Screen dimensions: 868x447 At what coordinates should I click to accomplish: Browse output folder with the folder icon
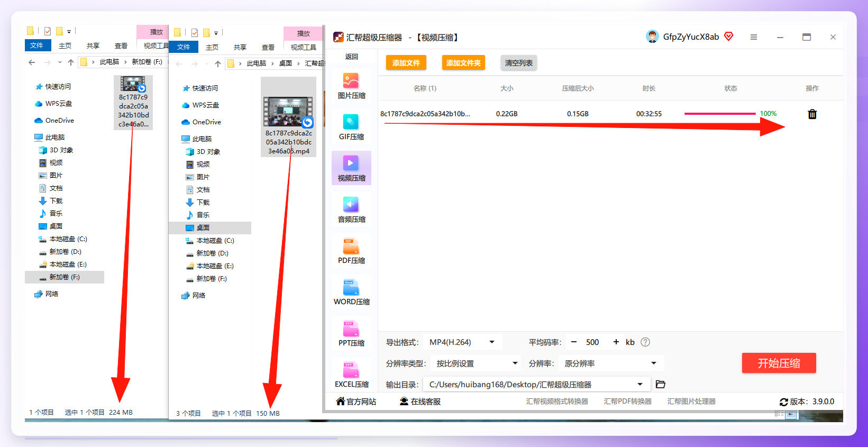coord(660,385)
